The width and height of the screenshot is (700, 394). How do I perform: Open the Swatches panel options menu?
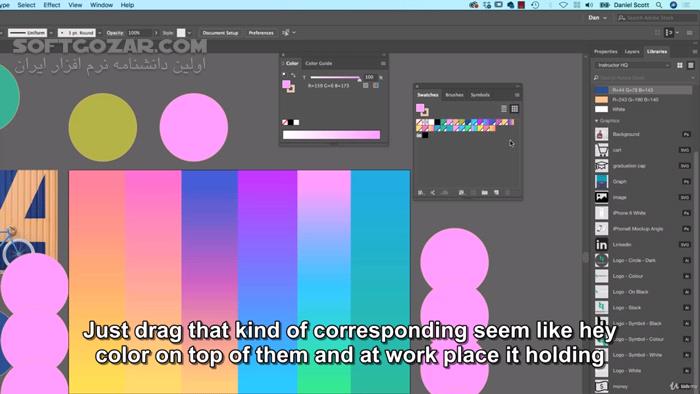(517, 95)
